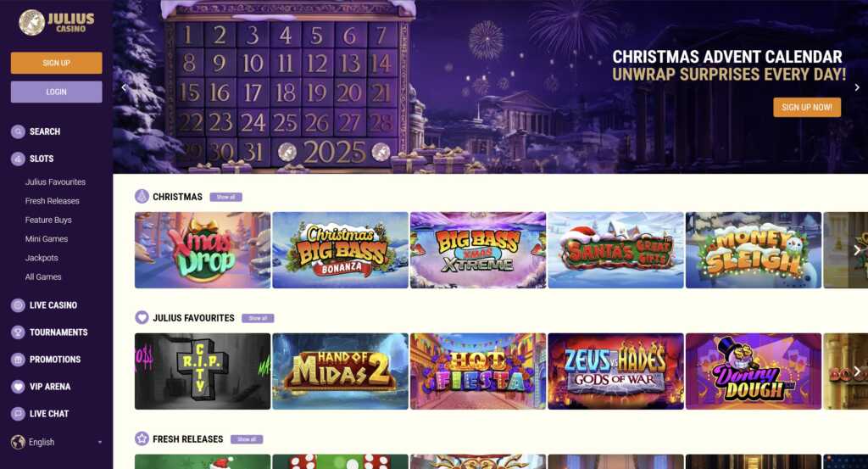The height and width of the screenshot is (469, 868).
Task: Click Sign Up Now banner button
Action: coord(807,108)
